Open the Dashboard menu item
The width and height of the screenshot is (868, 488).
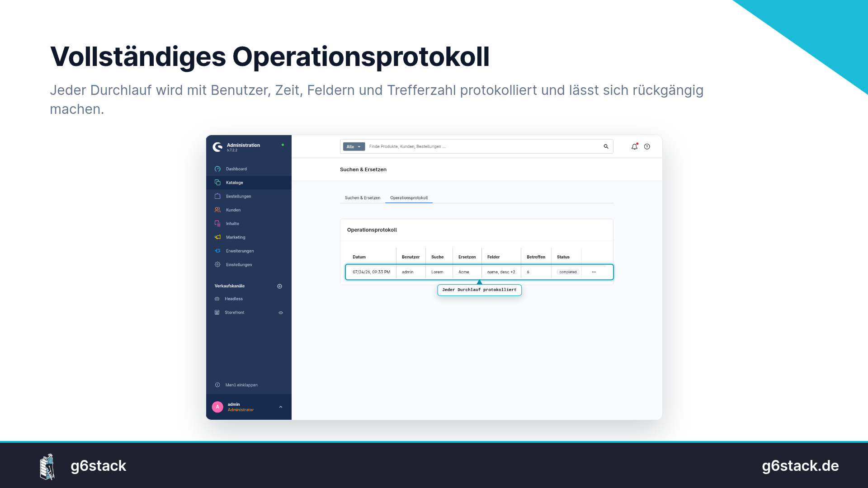click(x=249, y=169)
